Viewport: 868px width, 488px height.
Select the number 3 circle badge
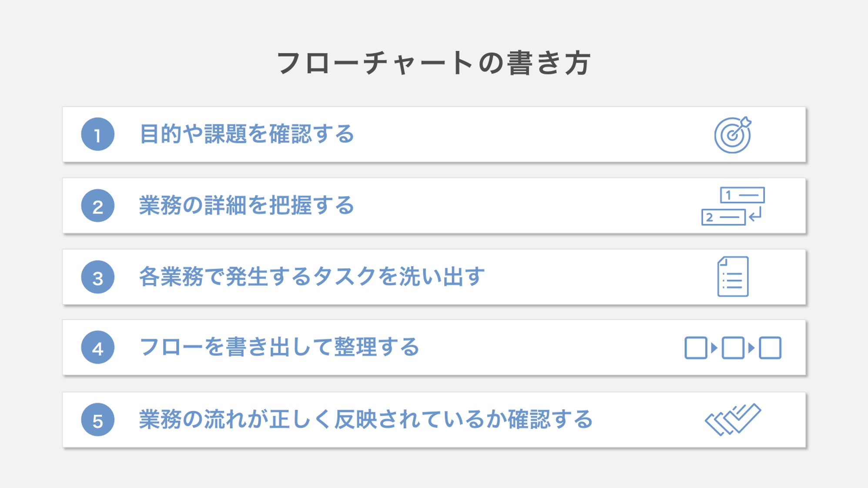click(98, 277)
